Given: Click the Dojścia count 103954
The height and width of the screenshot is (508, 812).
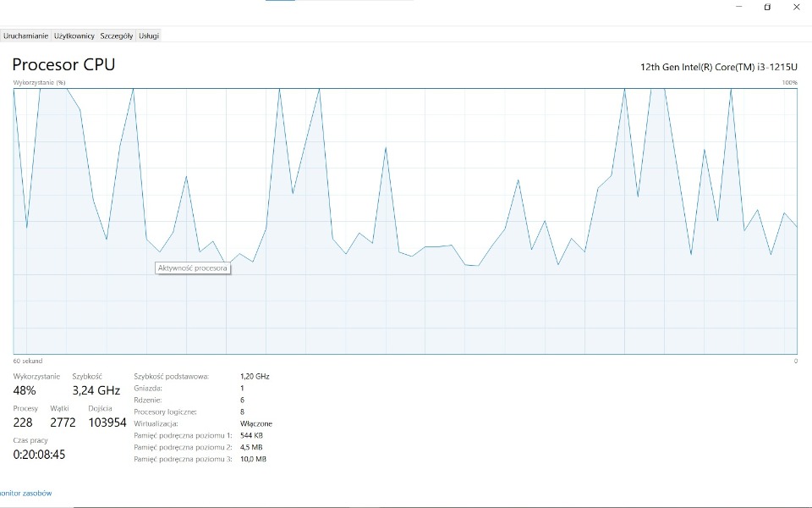Looking at the screenshot, I should click(x=107, y=422).
